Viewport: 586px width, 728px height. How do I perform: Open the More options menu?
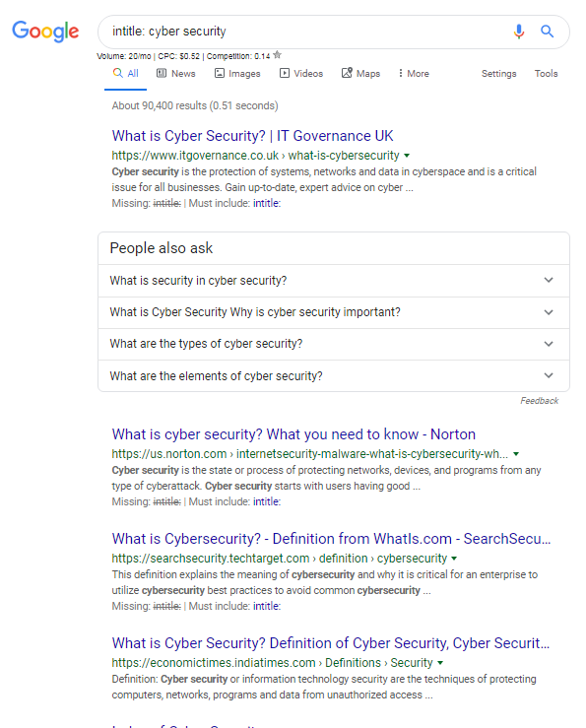[x=414, y=73]
